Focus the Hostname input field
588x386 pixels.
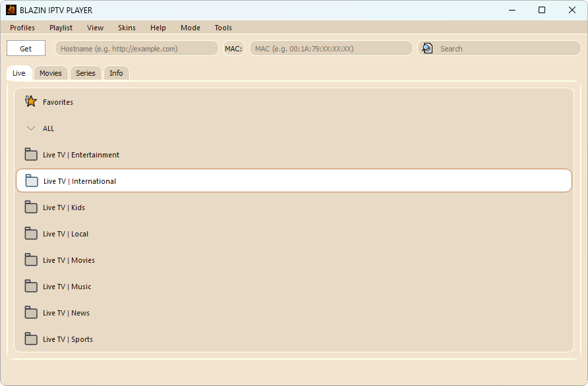click(x=137, y=48)
